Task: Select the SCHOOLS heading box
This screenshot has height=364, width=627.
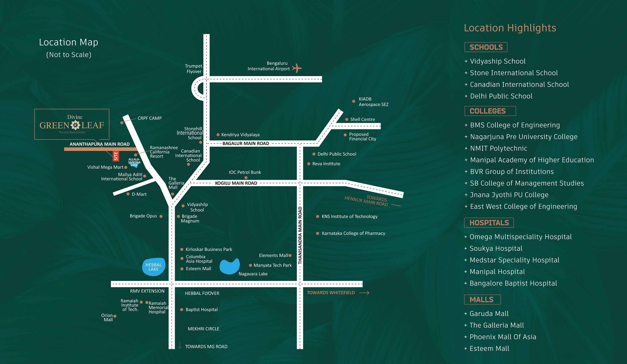Action: pos(486,47)
